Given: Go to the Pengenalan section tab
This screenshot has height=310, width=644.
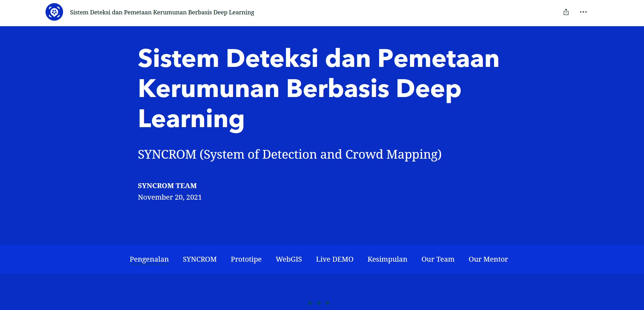Looking at the screenshot, I should 149,259.
